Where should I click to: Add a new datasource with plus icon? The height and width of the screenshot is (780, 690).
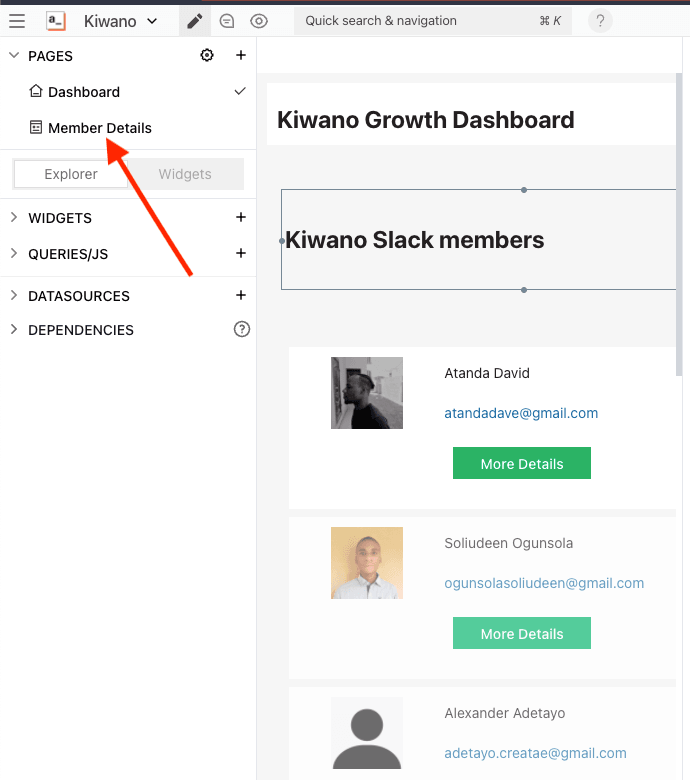[241, 296]
